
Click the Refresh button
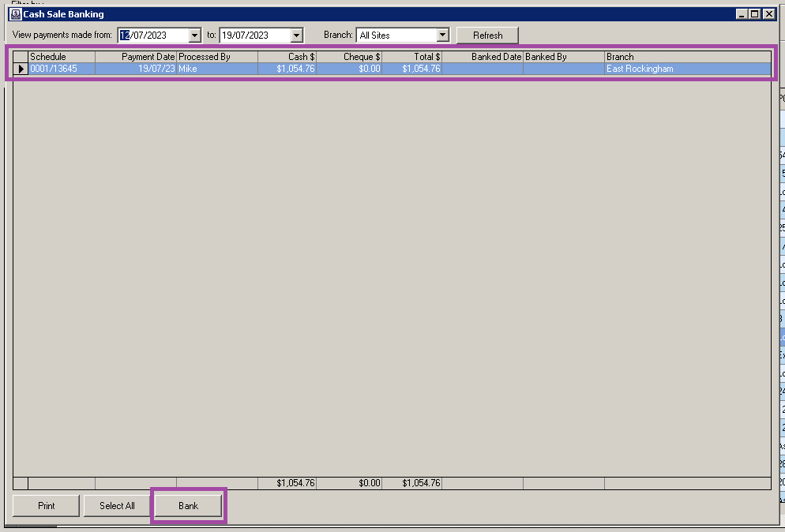tap(487, 36)
